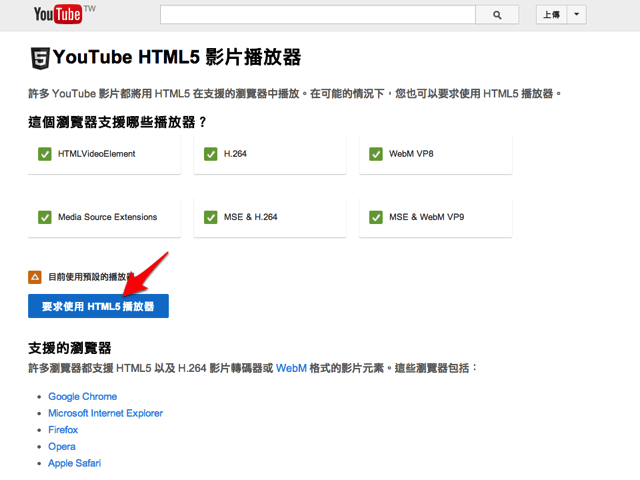Viewport: 640px width, 480px height.
Task: Click the Media Source Extensions checkmark
Action: [x=44, y=217]
